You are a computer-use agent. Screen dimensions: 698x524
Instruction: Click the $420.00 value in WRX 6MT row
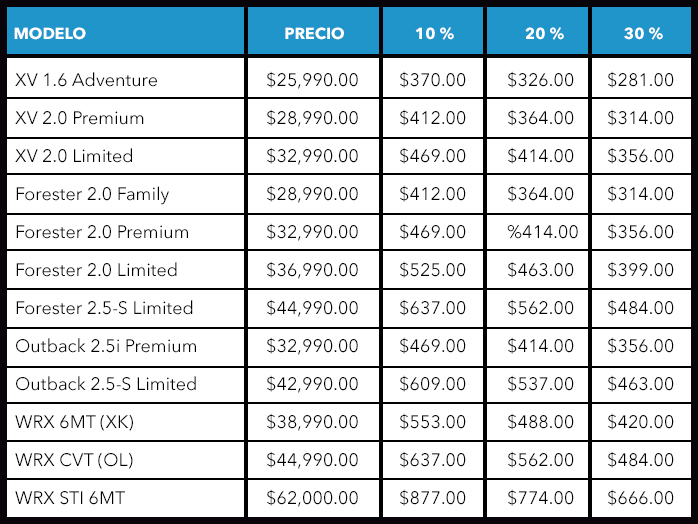point(641,422)
